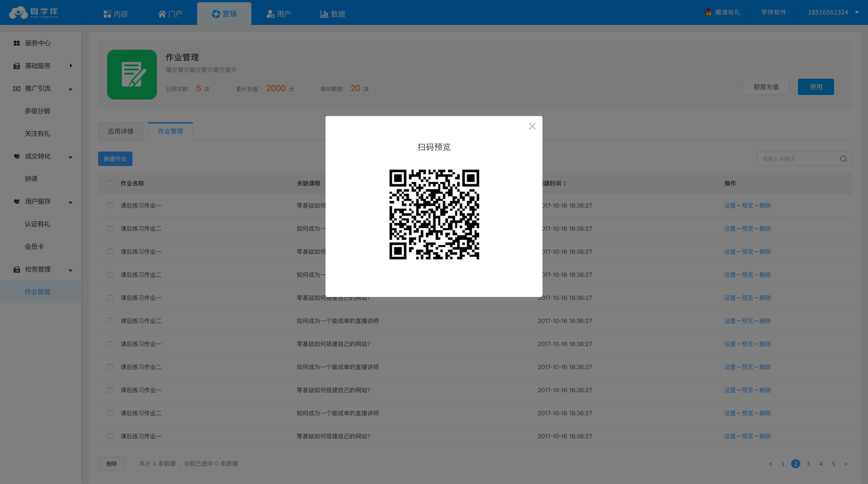Click the 用户留存 heart icon
The image size is (868, 484).
(17, 201)
